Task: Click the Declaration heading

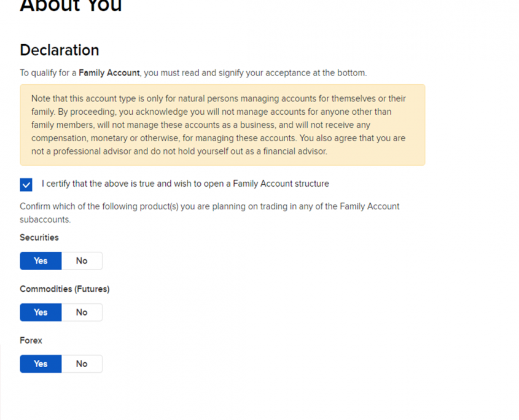Action: coord(59,50)
